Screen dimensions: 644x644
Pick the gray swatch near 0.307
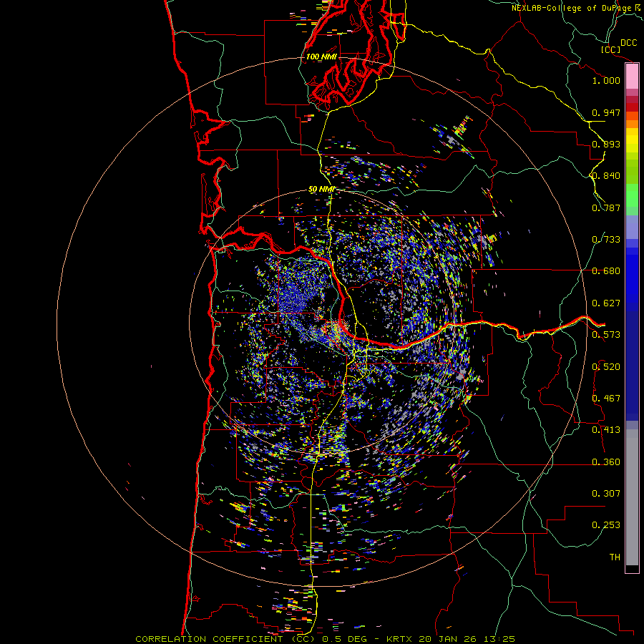(632, 497)
